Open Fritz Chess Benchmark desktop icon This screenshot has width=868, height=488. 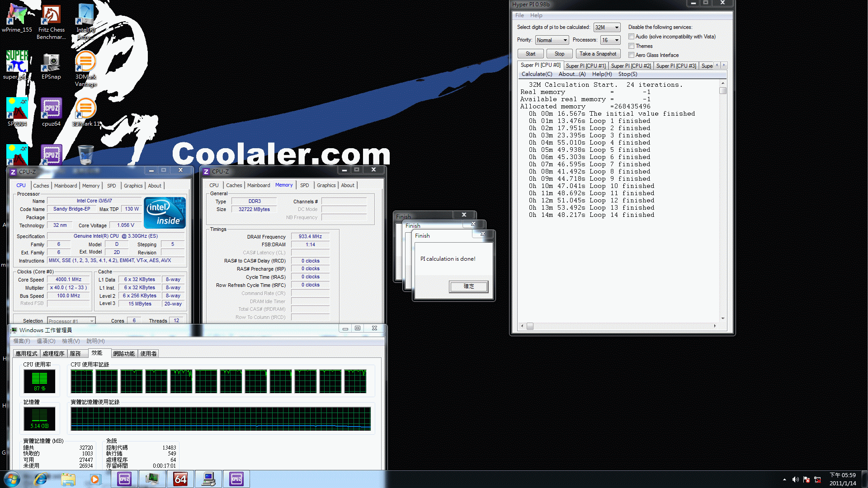tap(51, 22)
